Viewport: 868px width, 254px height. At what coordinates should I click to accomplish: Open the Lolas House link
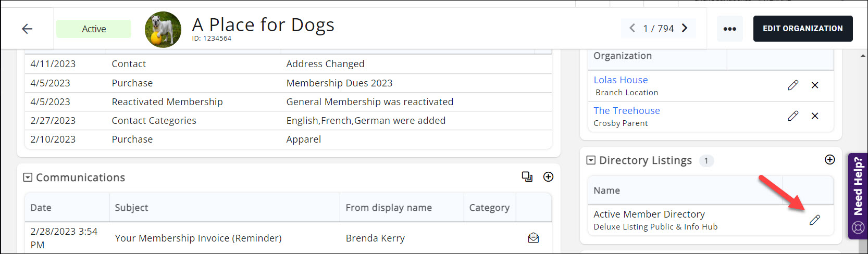pyautogui.click(x=621, y=80)
